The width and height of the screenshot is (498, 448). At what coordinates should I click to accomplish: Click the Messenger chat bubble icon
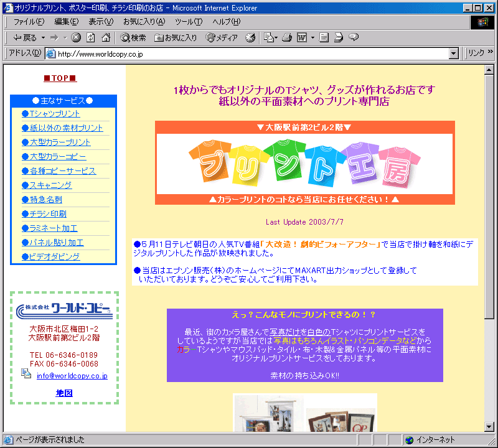pos(354,37)
